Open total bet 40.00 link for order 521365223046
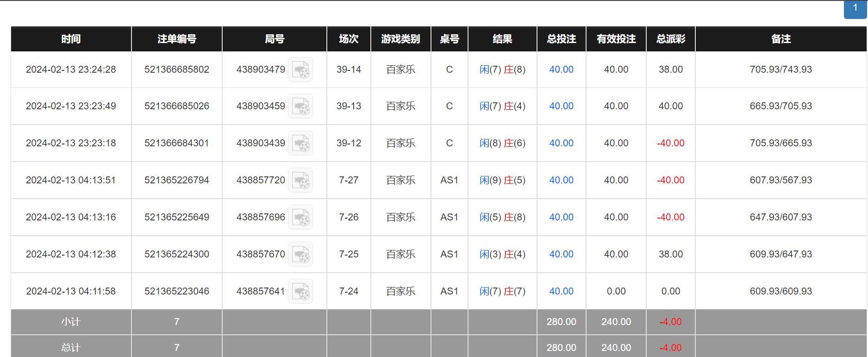This screenshot has height=357, width=868. pos(561,291)
